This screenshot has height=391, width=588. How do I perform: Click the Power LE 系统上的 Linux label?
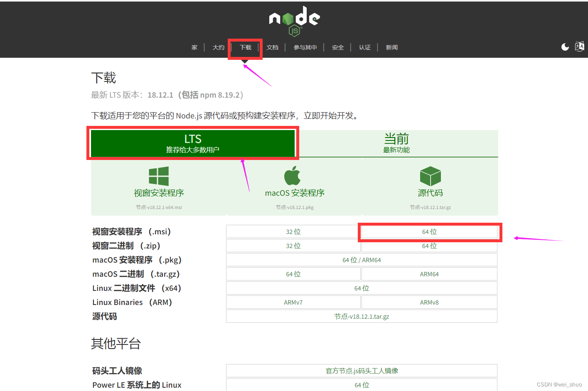tap(137, 385)
